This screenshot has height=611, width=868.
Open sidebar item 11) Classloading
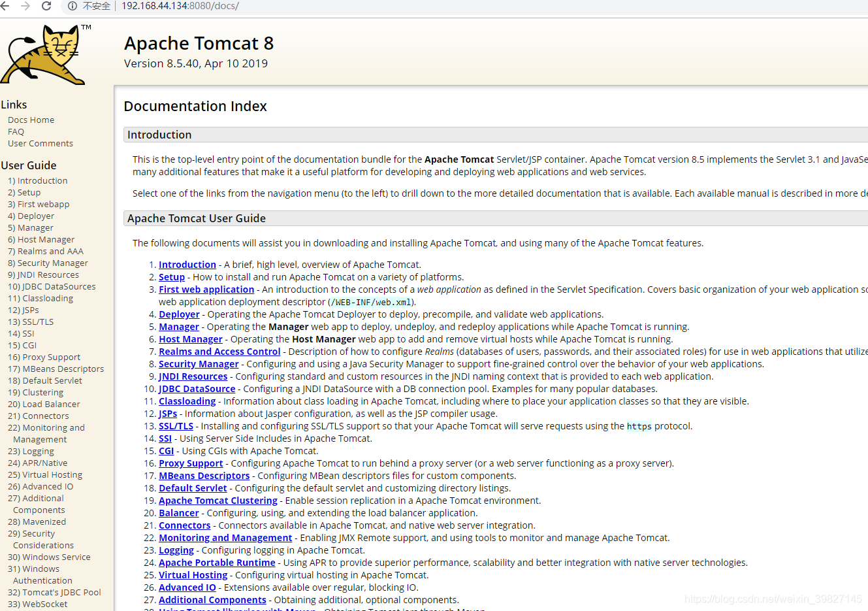40,299
